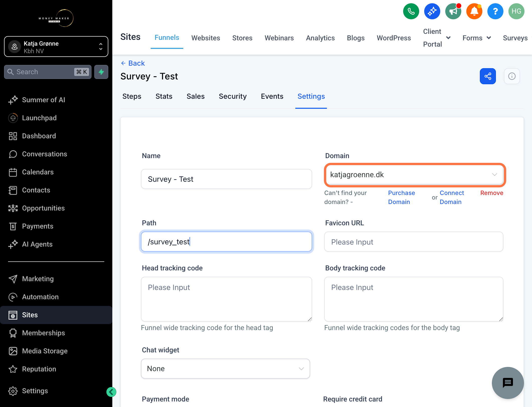Expand the Katja Grønne account switcher
Viewport: 532px width, 407px height.
point(56,47)
